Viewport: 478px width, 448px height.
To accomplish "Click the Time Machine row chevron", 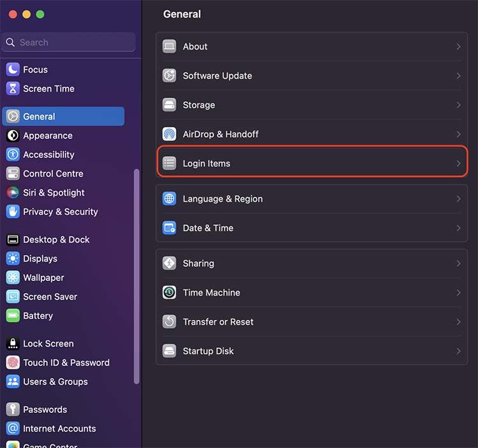I will [x=458, y=293].
